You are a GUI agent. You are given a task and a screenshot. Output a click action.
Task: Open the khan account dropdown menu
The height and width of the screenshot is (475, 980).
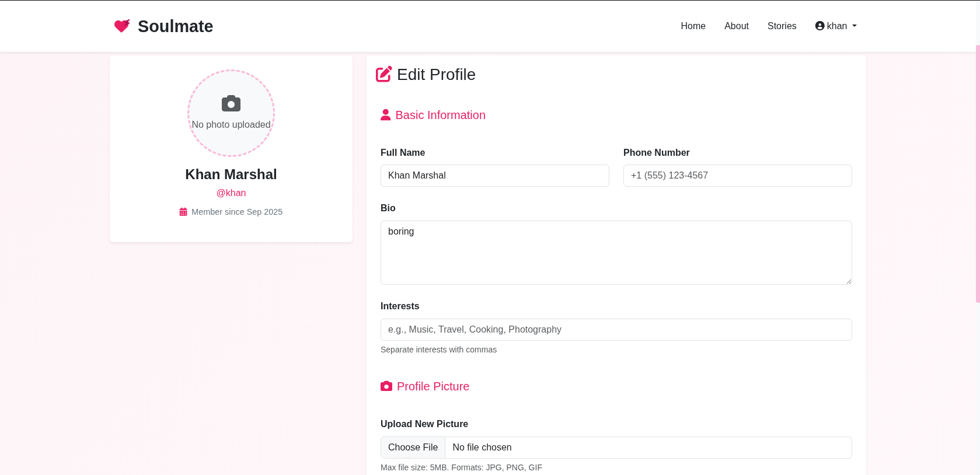click(x=836, y=26)
